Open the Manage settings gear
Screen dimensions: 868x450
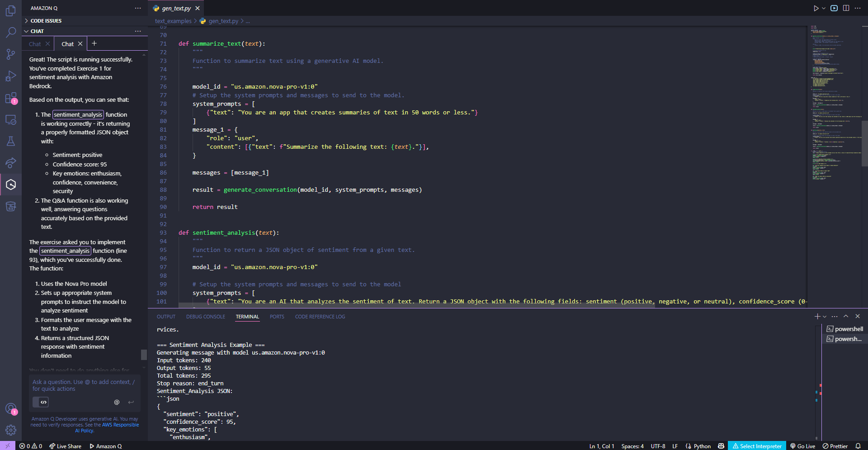(11, 430)
